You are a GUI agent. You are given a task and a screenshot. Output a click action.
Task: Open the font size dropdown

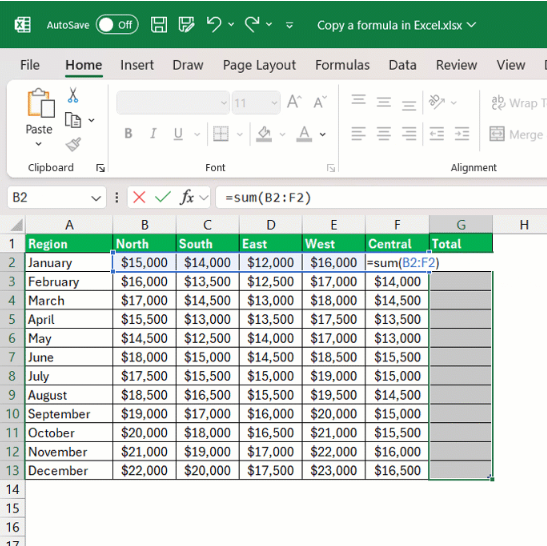pyautogui.click(x=274, y=103)
